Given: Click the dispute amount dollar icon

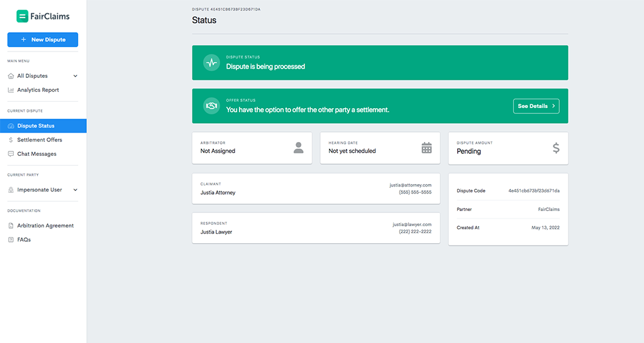Looking at the screenshot, I should click(555, 148).
